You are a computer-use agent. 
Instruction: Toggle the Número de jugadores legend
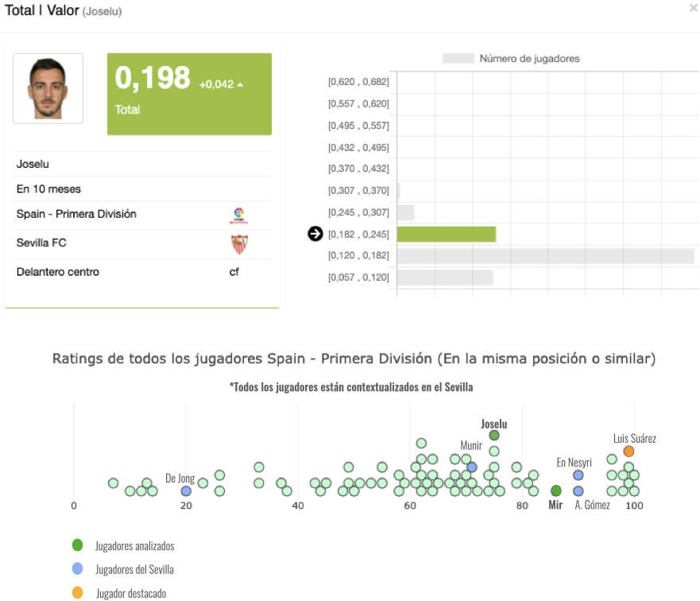click(458, 59)
